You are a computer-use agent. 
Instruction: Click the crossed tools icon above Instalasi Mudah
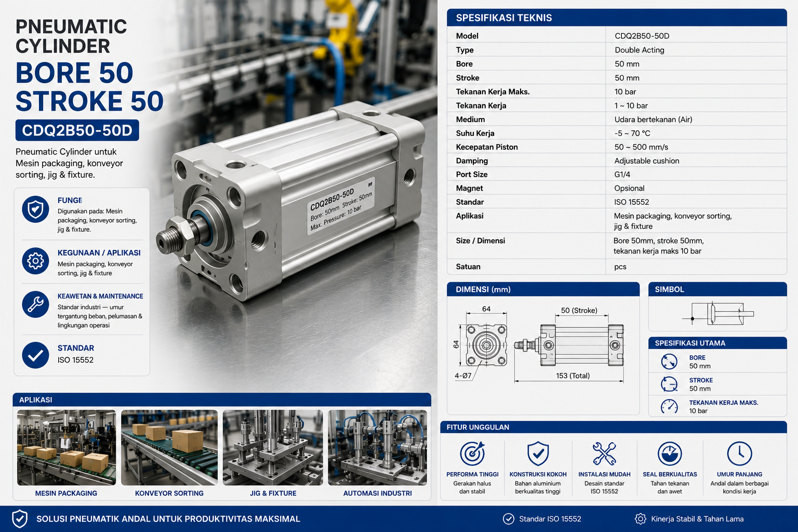(604, 453)
